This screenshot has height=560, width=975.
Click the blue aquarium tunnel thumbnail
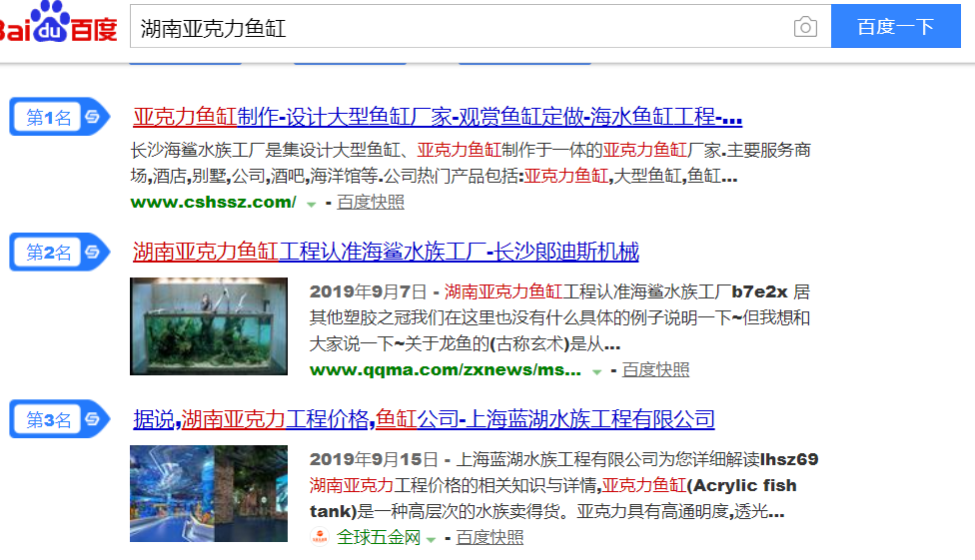coord(209,493)
